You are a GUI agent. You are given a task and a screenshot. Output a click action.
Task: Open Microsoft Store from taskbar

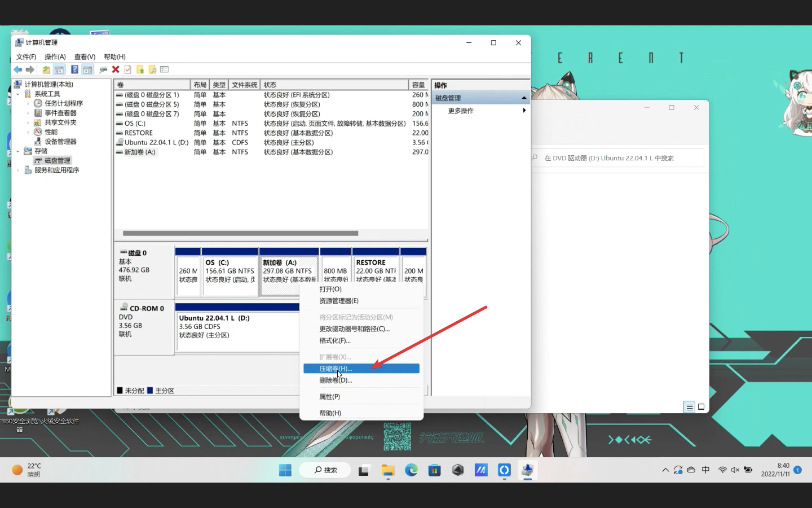[434, 470]
